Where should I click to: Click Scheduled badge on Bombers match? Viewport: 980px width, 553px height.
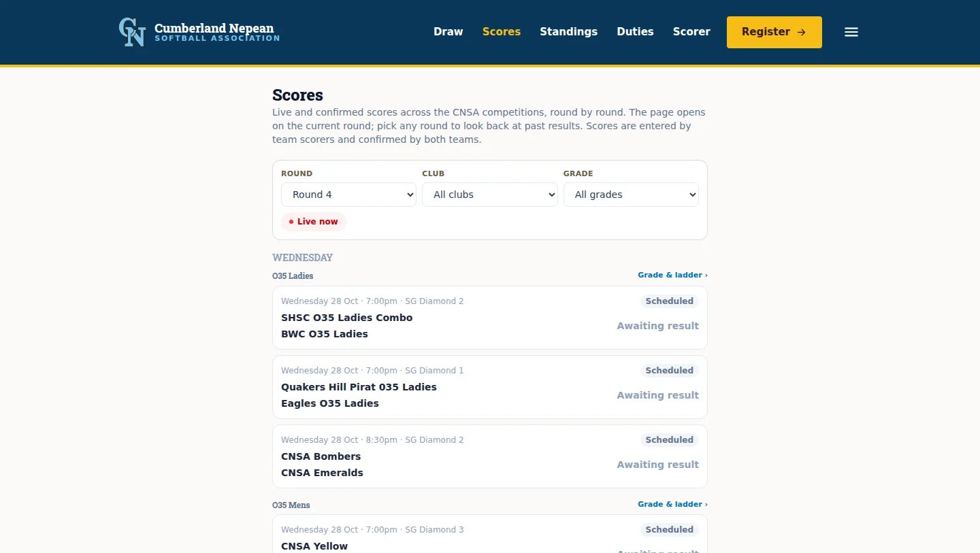tap(670, 440)
